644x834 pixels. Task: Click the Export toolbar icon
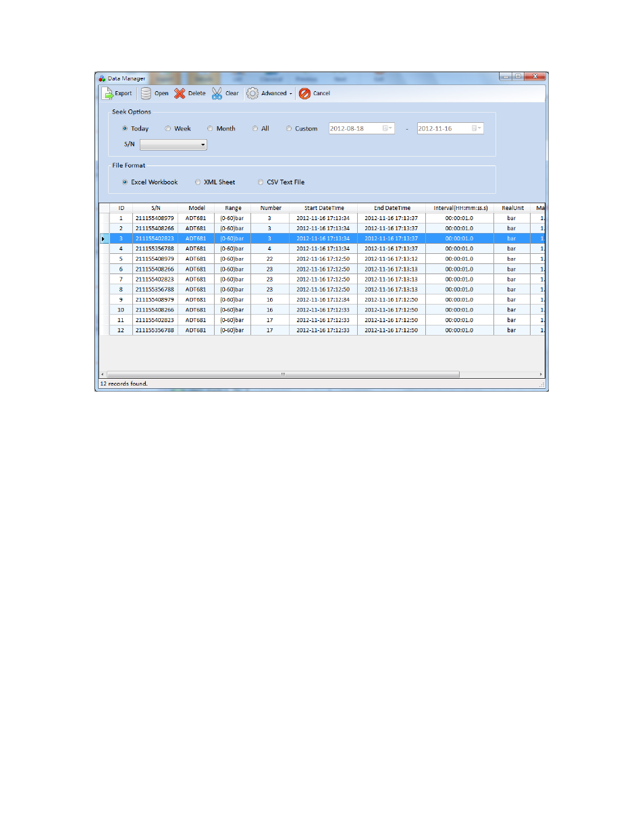107,94
